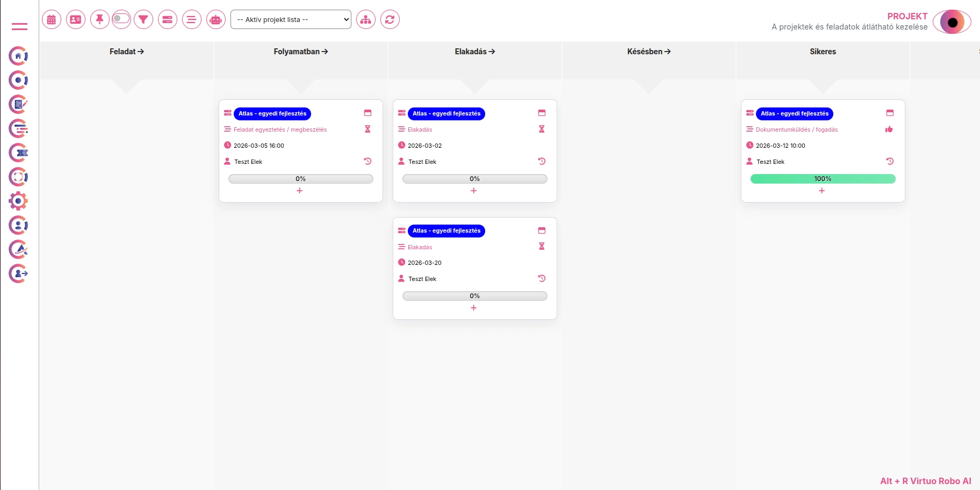Open the organization hierarchy icon

point(366,20)
